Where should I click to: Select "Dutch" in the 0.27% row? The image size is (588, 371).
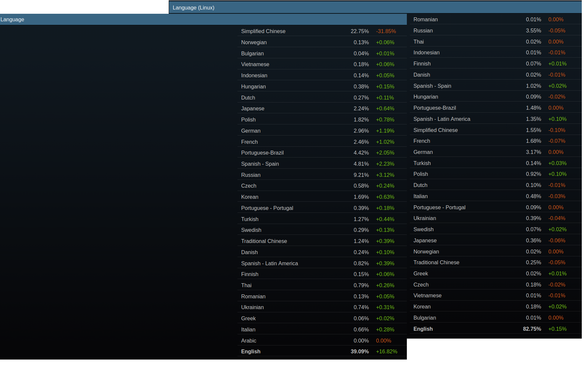pyautogui.click(x=248, y=98)
